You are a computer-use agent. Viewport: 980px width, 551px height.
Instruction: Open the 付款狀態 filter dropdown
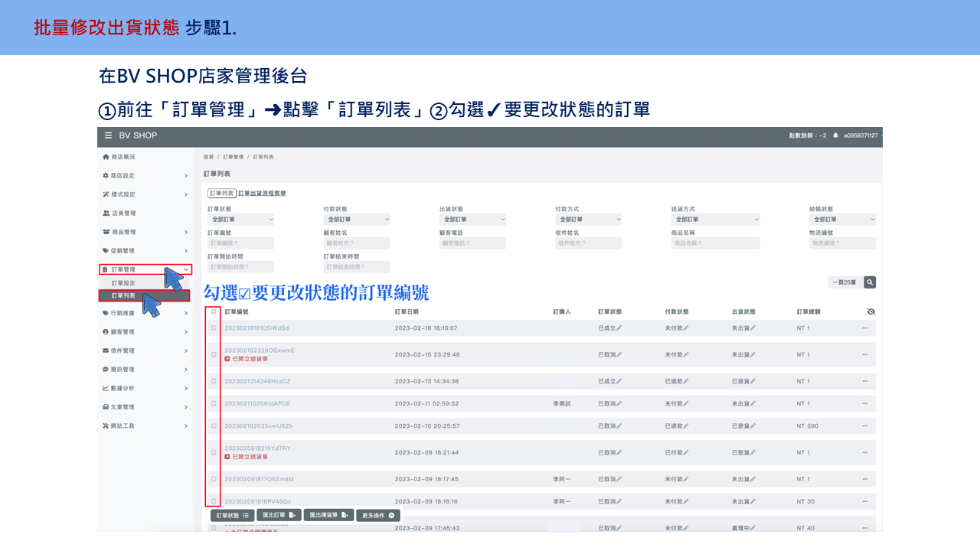pos(357,220)
